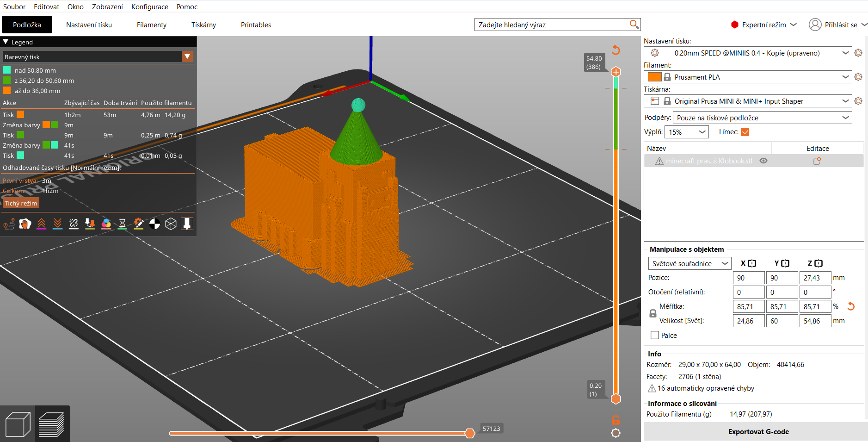
Task: Toggle center of gravity marker icon
Action: coord(154,224)
